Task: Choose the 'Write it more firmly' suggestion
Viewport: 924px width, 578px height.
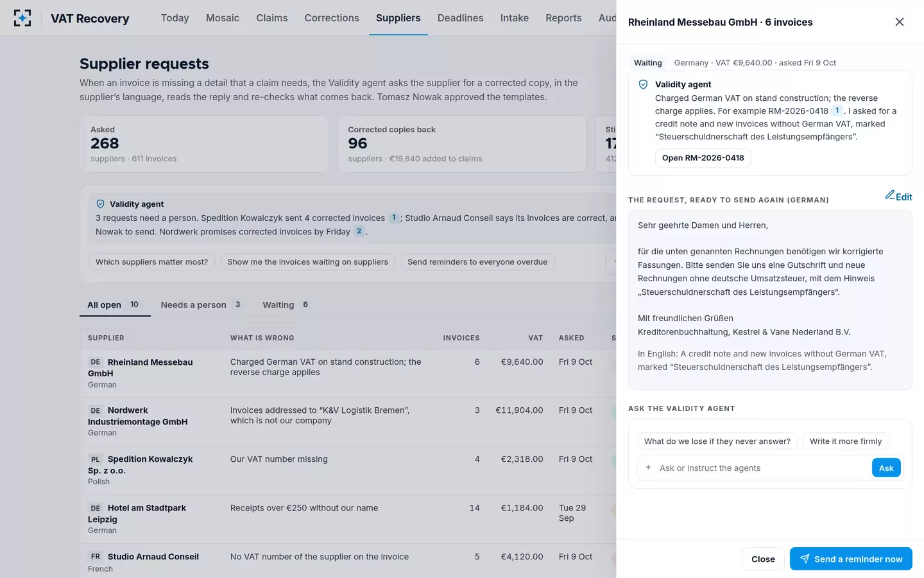Action: coord(846,441)
